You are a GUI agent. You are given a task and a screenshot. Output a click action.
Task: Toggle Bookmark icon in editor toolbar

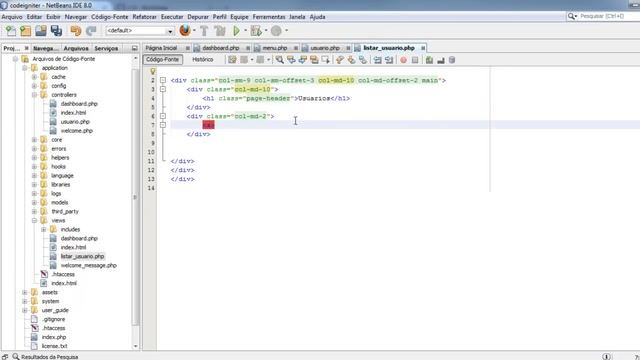[362, 60]
